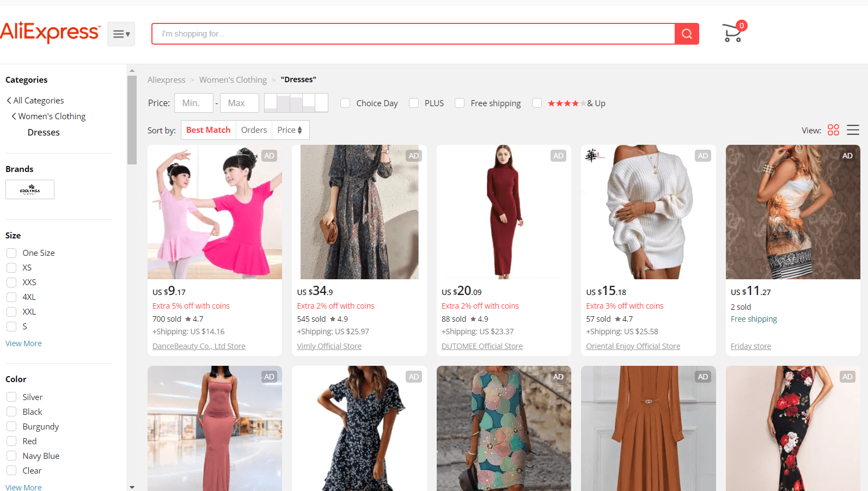868x491 pixels.
Task: Switch to grid view icon
Action: point(833,130)
